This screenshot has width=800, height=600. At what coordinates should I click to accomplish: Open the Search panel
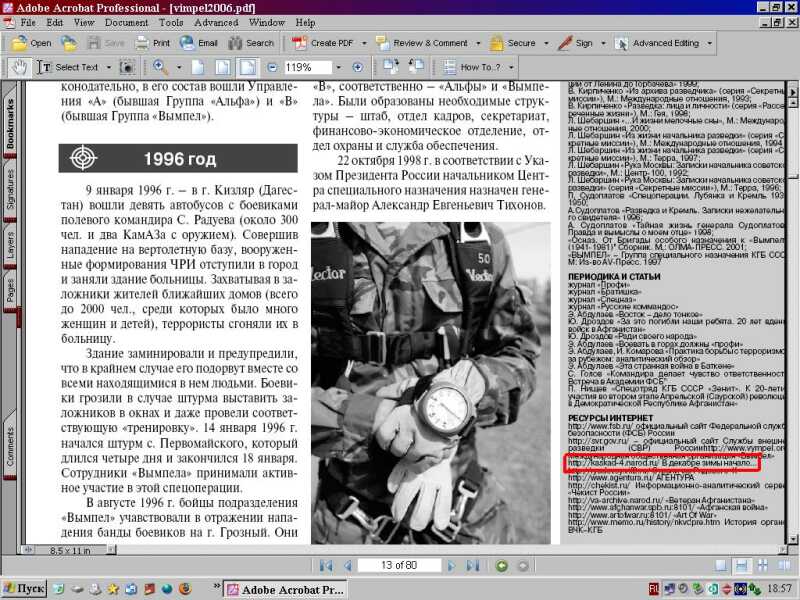coord(250,43)
